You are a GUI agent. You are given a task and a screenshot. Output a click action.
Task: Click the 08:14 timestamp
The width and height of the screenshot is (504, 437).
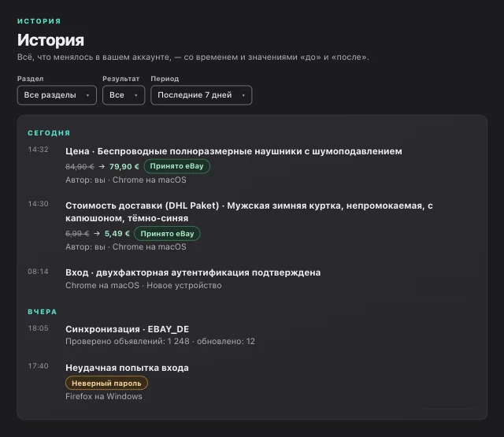tap(38, 272)
